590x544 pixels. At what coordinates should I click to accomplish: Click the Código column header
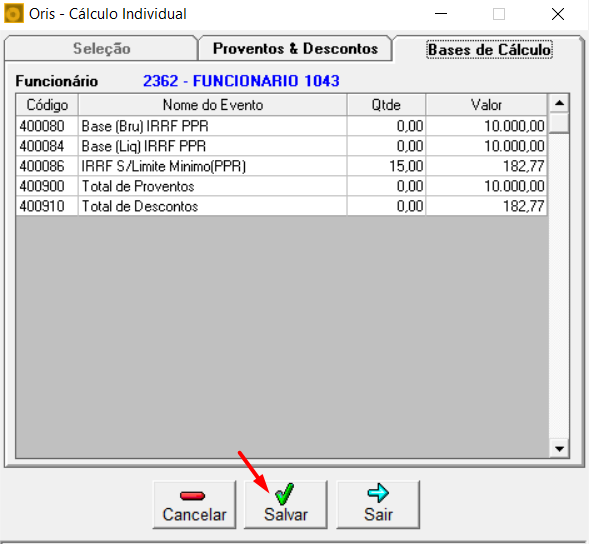47,105
